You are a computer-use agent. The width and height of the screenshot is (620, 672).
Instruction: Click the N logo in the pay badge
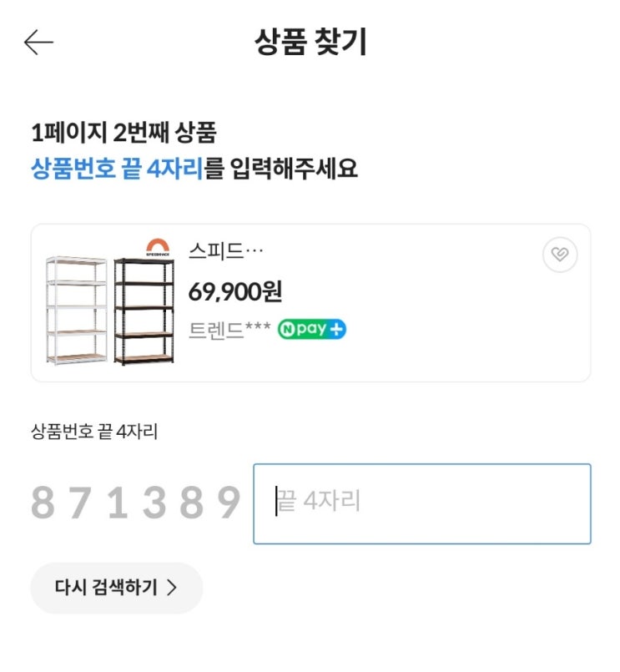click(285, 330)
